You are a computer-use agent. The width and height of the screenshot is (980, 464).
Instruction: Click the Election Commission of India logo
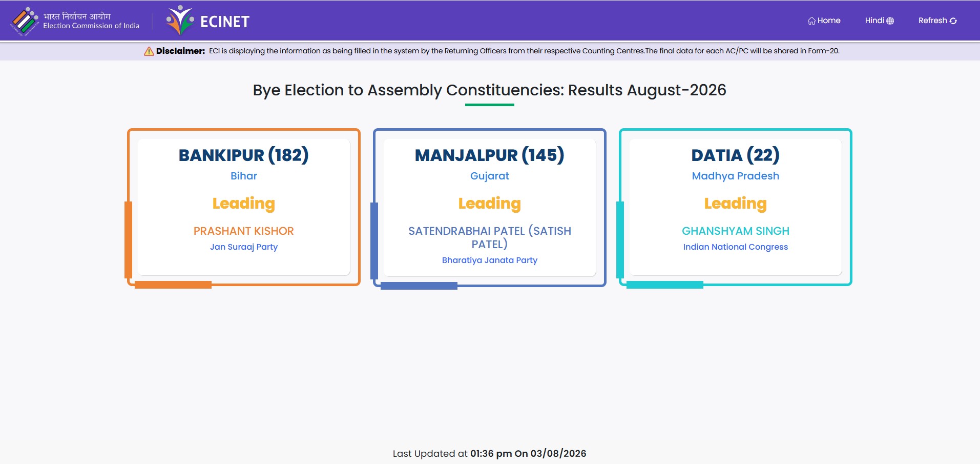[25, 21]
